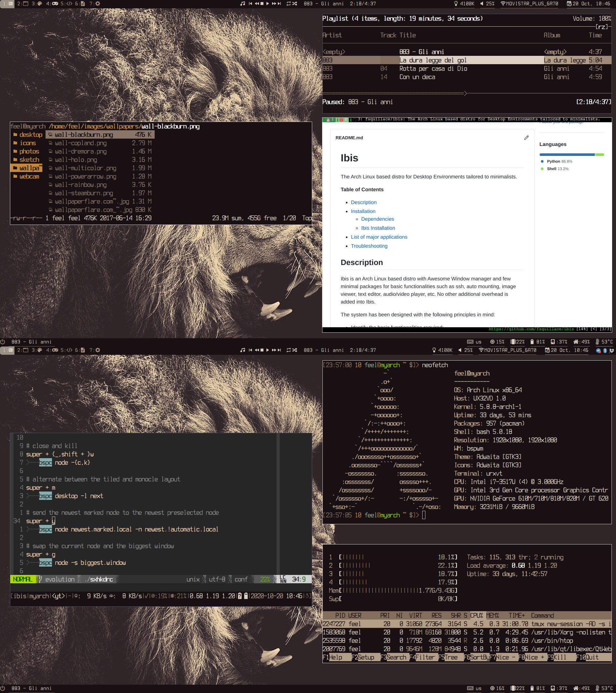Toggle repeat mode in lower screenshot's bar
616x693 pixels.
[288, 350]
